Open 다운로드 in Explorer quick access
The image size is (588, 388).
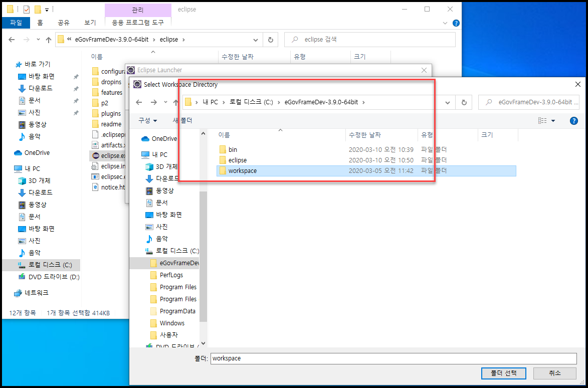[36, 88]
